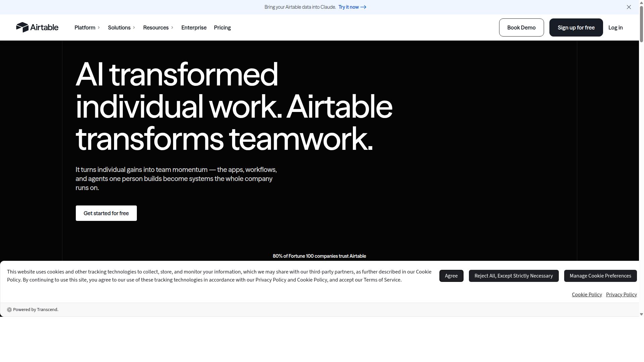
Task: Open the Airtable logo homepage link
Action: (37, 27)
